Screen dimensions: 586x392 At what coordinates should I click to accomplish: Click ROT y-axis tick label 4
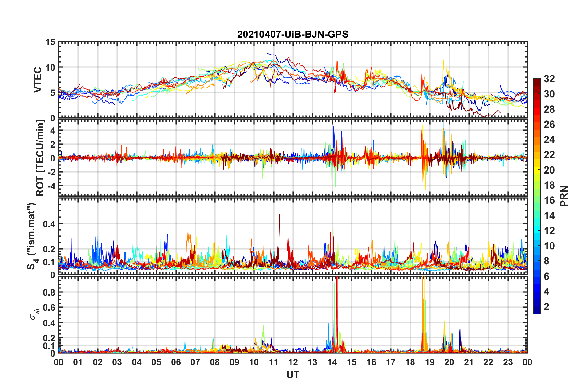(53, 131)
